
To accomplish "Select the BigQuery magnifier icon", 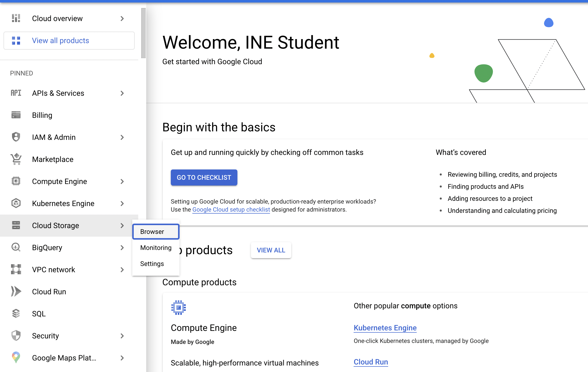I will click(x=16, y=247).
